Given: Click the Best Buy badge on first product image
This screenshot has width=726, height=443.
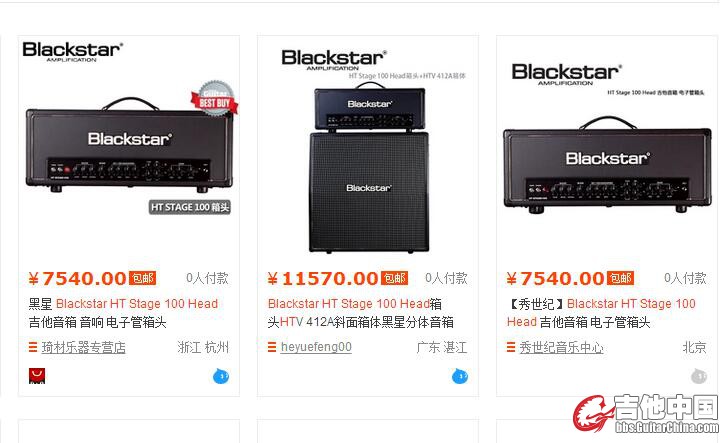Looking at the screenshot, I should click(214, 99).
